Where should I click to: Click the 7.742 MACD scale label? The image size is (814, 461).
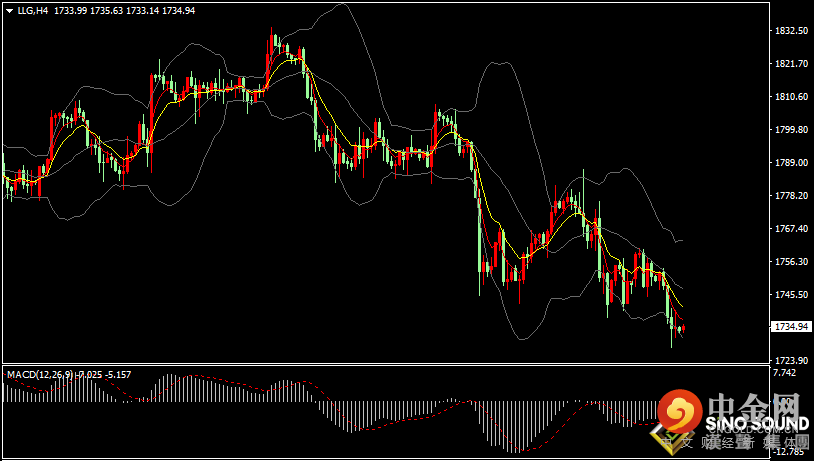784,373
